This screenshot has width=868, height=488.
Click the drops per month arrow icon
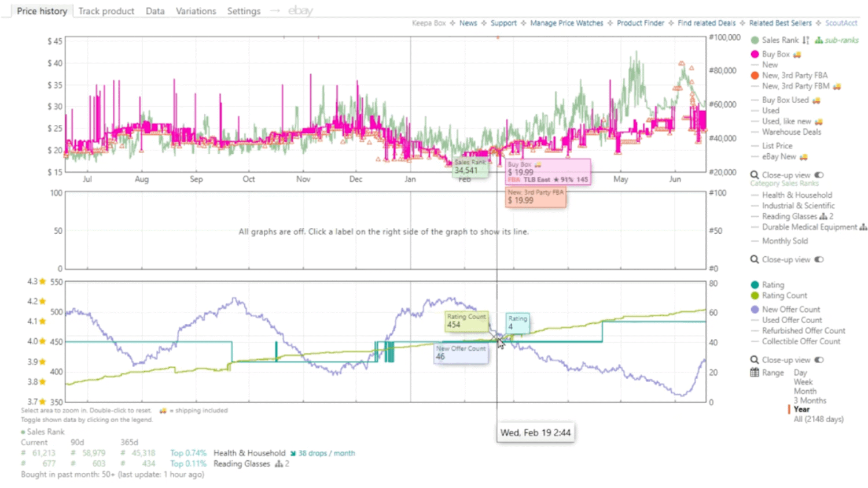(293, 453)
